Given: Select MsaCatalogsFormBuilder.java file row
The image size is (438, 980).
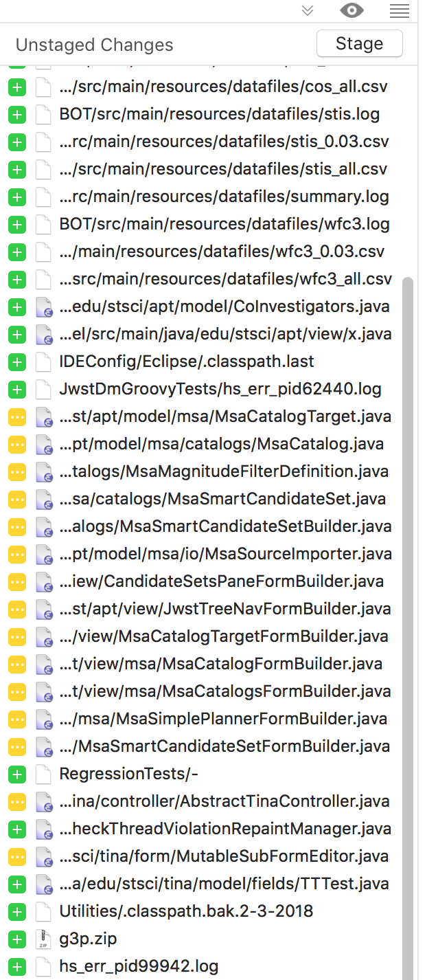Looking at the screenshot, I should (225, 692).
